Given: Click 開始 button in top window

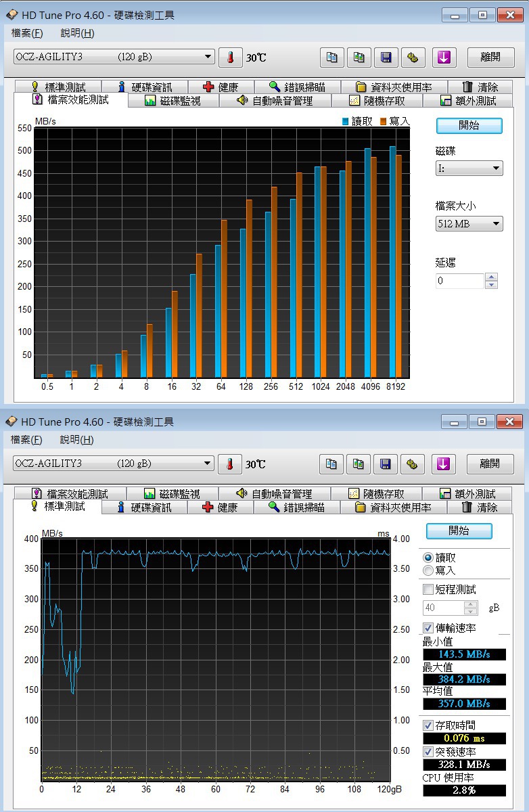Looking at the screenshot, I should coord(469,126).
